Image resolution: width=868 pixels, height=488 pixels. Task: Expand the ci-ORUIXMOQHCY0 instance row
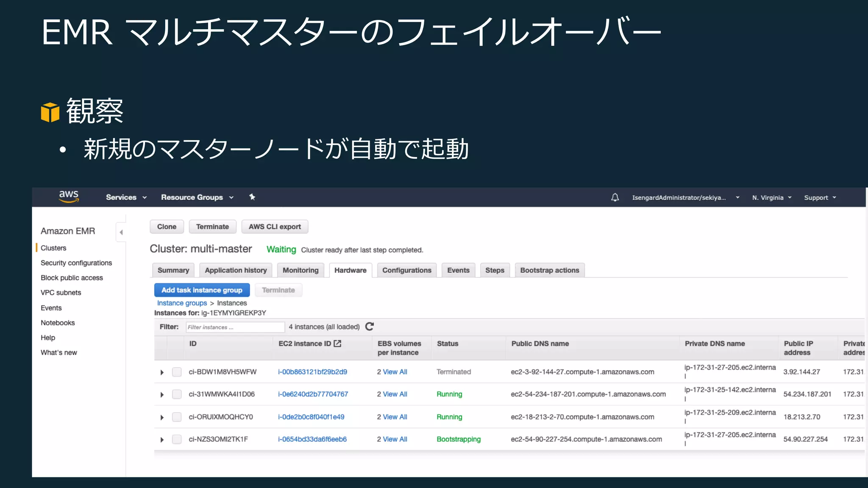(162, 417)
